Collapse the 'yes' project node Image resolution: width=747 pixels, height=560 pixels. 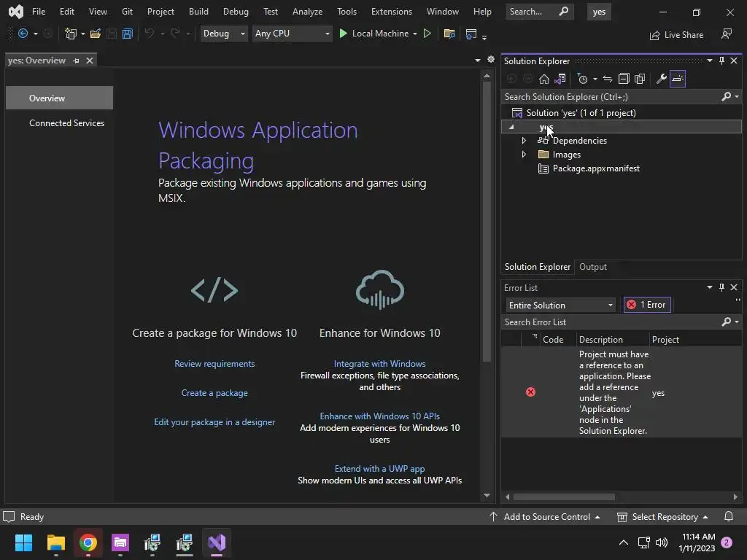coord(511,127)
